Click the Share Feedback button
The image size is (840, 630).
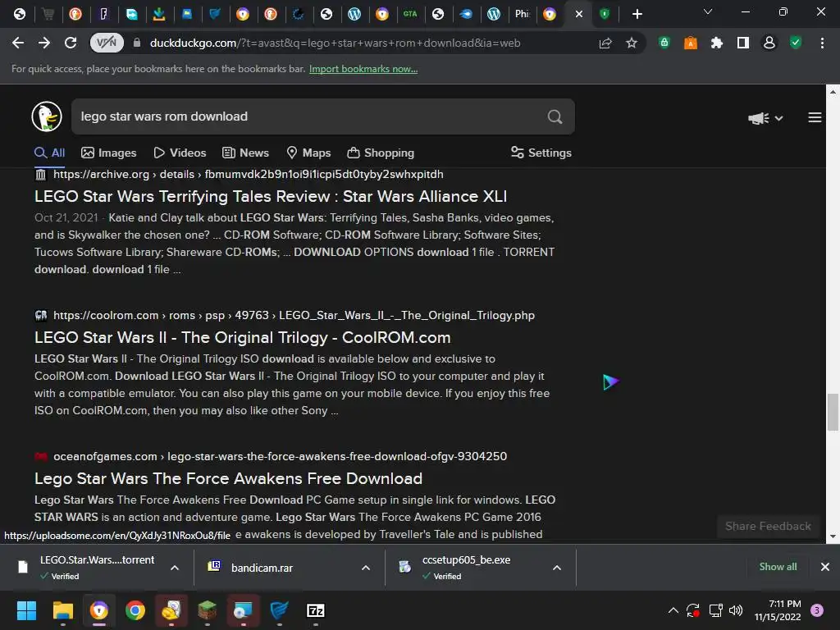768,526
